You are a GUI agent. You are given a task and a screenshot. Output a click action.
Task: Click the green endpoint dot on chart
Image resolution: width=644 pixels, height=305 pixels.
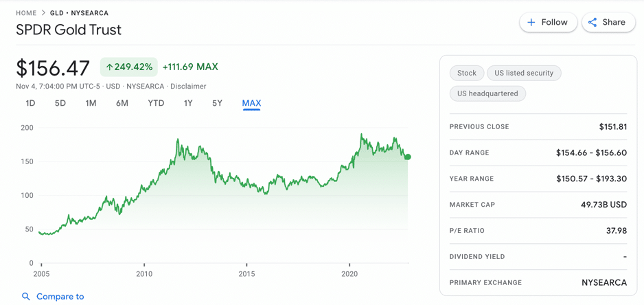(x=408, y=157)
